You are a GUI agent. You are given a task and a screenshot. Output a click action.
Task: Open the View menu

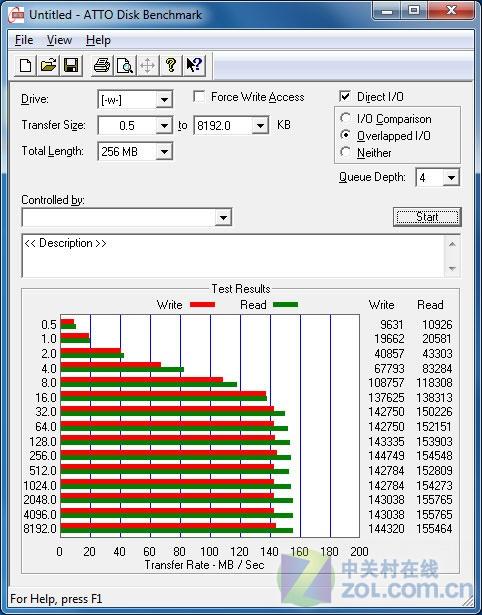[x=59, y=40]
